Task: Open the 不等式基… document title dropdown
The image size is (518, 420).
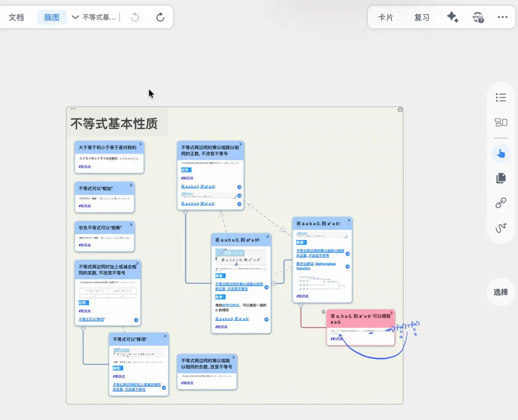Action: pos(94,17)
